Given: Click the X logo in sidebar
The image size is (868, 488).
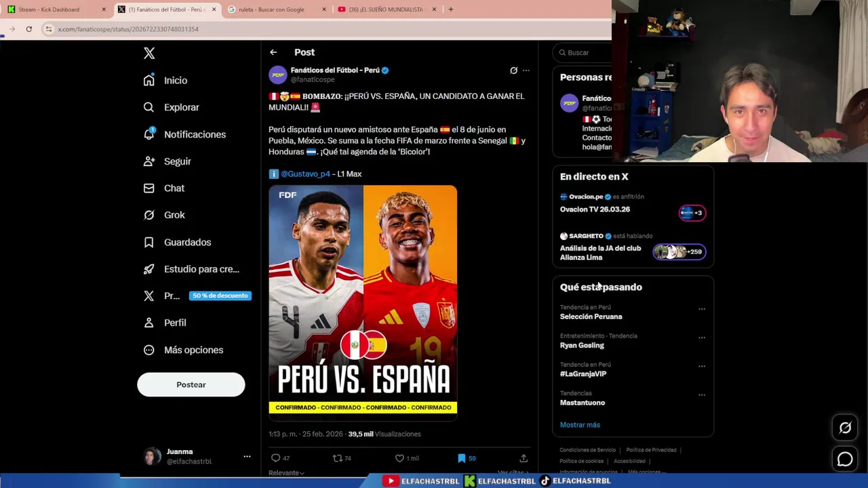Looking at the screenshot, I should coord(149,53).
